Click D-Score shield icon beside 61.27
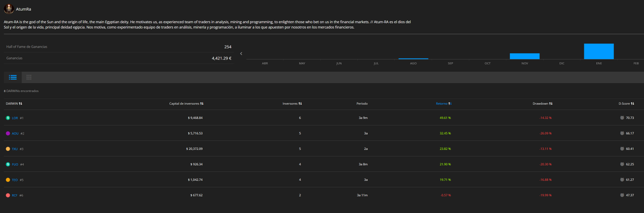This screenshot has width=644, height=213. 621,180
